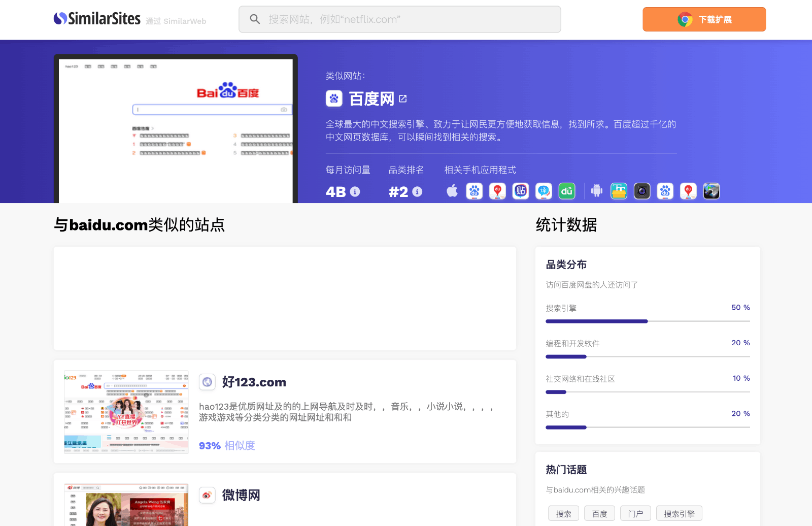
Task: Click info icon next to 4B visits
Action: coord(355,191)
